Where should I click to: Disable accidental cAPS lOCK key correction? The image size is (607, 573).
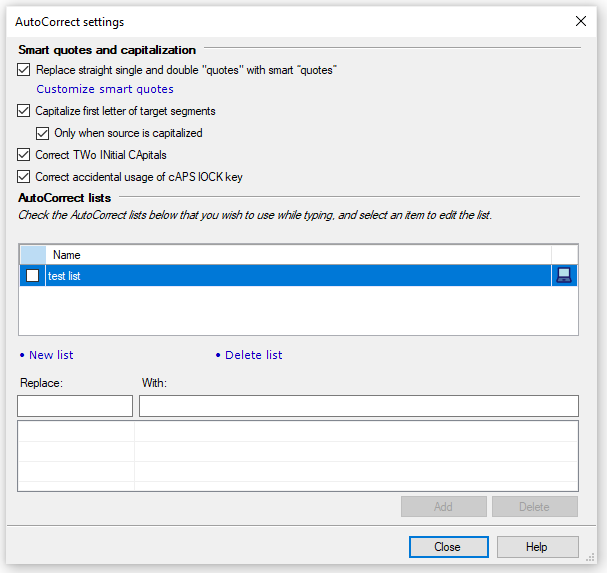(x=25, y=177)
